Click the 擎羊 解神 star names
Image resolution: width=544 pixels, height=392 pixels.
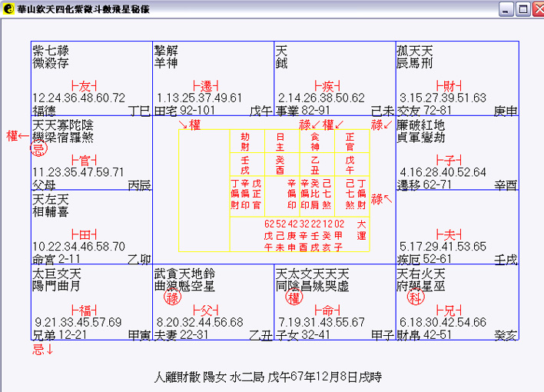(x=166, y=57)
